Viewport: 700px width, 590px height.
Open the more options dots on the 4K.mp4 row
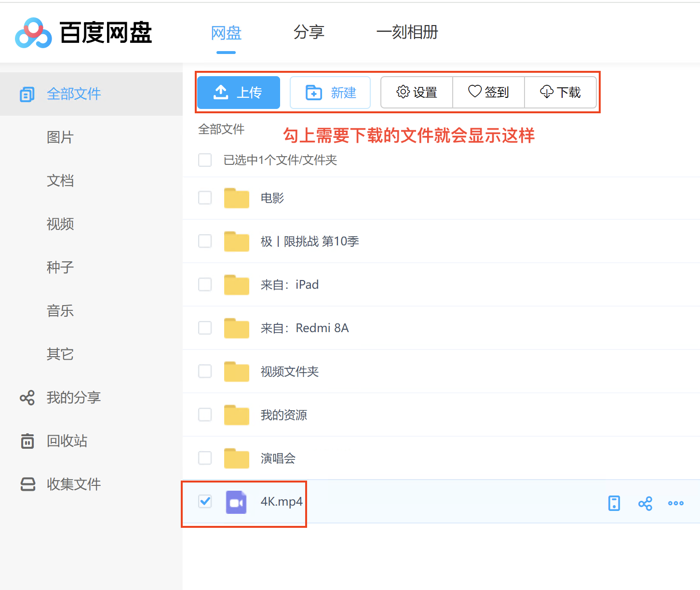pyautogui.click(x=676, y=503)
